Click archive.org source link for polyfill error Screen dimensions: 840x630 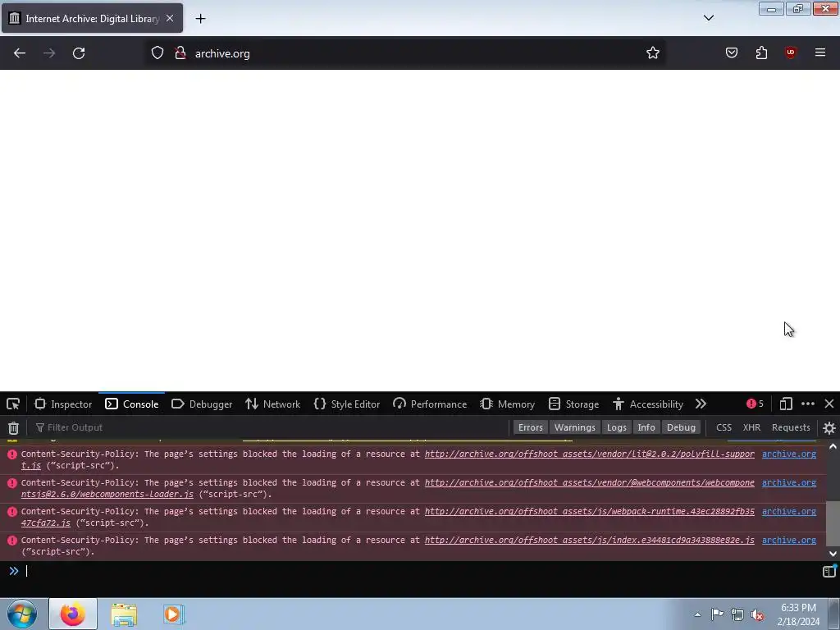(789, 454)
